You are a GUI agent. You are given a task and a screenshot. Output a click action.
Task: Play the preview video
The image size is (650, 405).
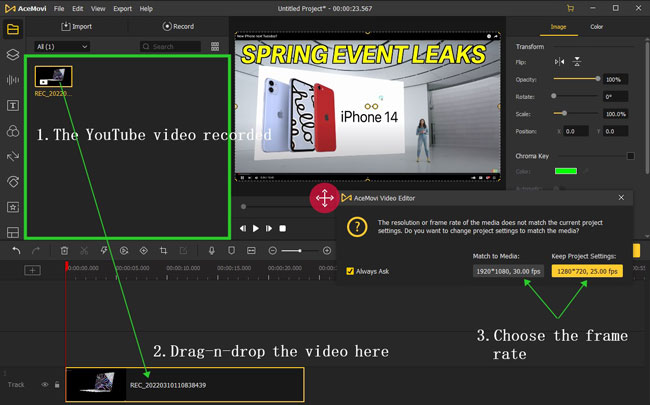256,228
